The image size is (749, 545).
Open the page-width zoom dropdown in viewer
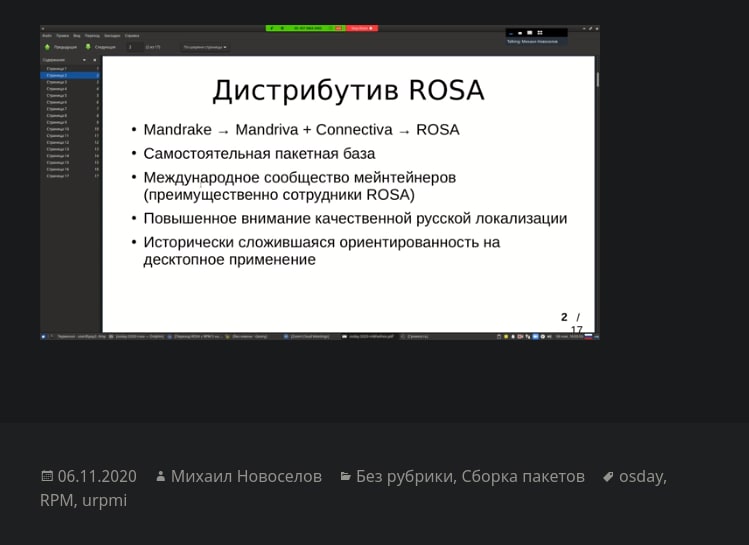click(205, 47)
